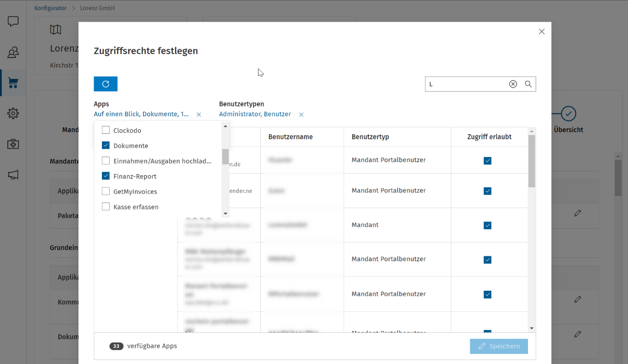Screen dimensions: 628x364
Task: Click the user table scroll-down arrow
Action: pos(532,328)
